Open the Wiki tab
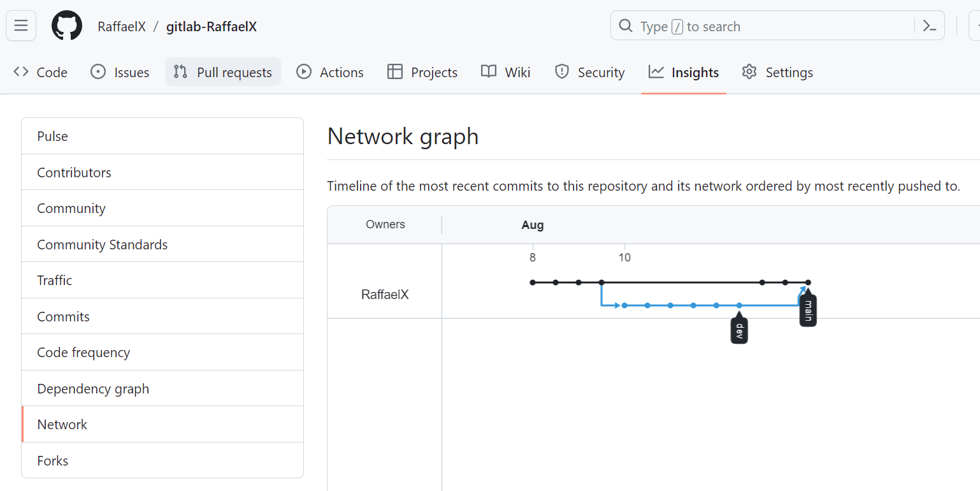980x491 pixels. pyautogui.click(x=506, y=72)
